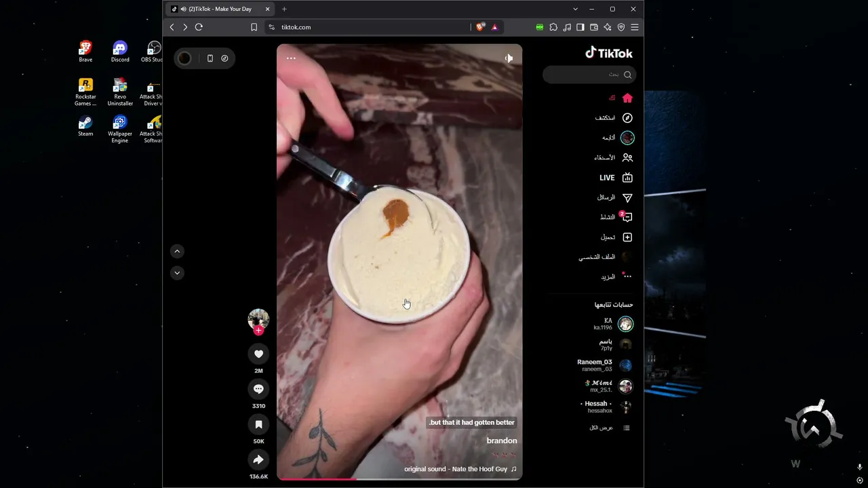Mute the video using the speaker icon
The height and width of the screenshot is (488, 868).
tap(509, 58)
